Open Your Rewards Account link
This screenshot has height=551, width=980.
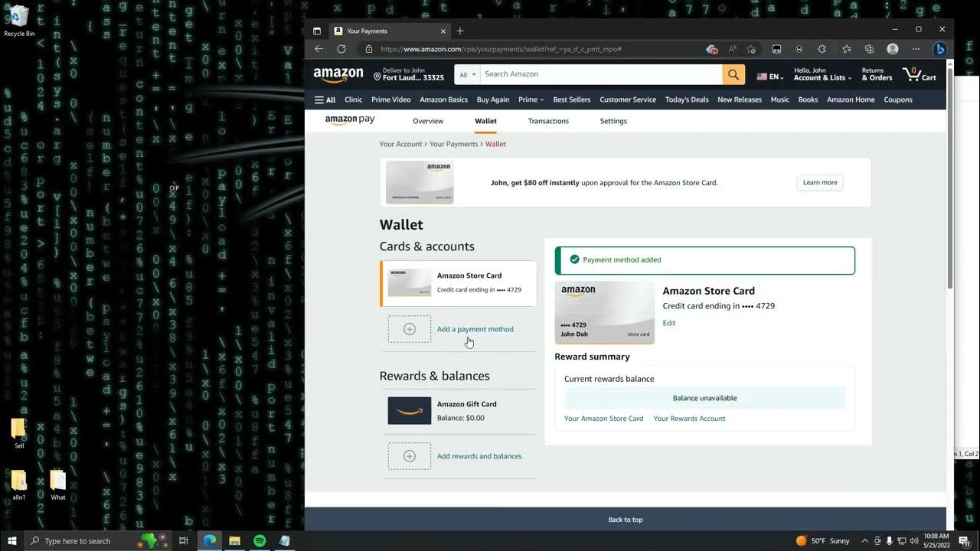point(689,419)
